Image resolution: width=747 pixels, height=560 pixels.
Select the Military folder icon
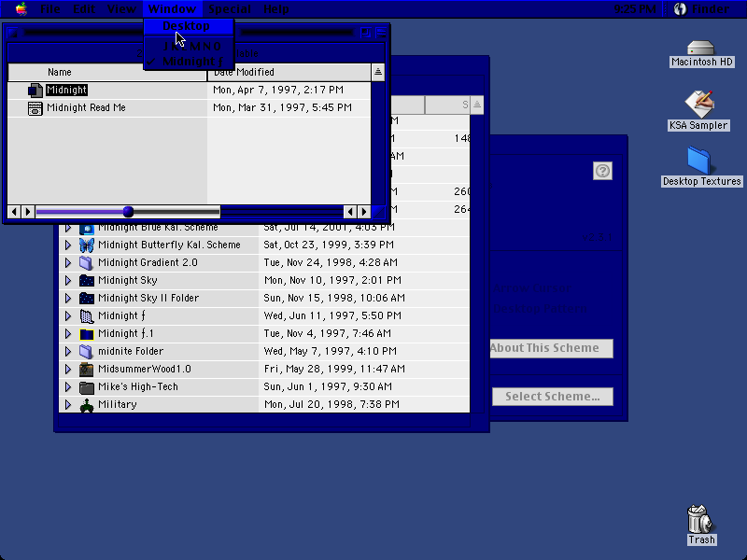tap(86, 405)
